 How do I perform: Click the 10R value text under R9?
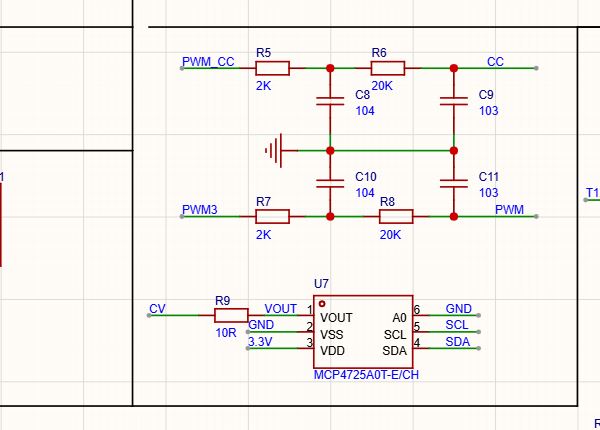(226, 333)
